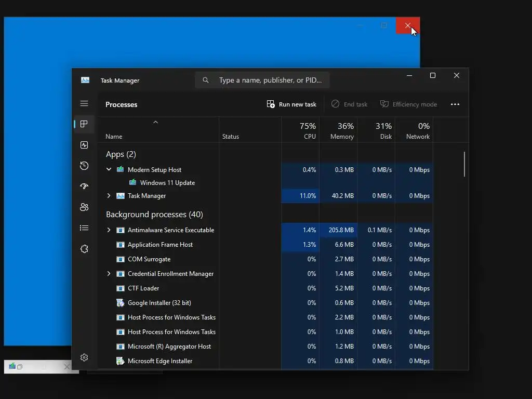Screen dimensions: 532x399
Task: Click the Microsoft Edge Installer icon
Action: [x=121, y=361]
